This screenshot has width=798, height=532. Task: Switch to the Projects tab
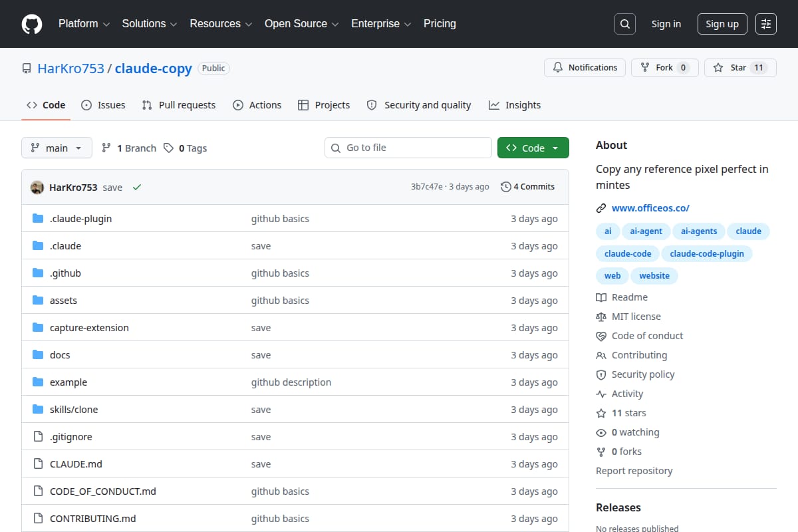pyautogui.click(x=324, y=105)
